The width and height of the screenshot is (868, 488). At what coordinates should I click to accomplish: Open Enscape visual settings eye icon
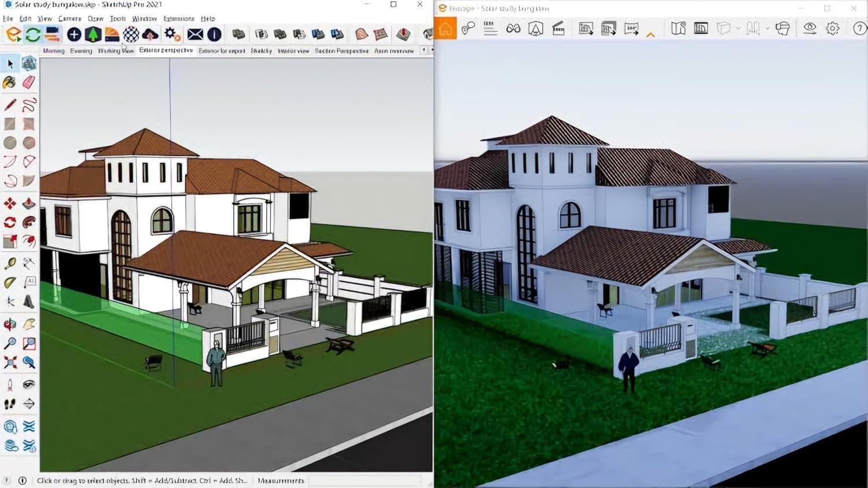pyautogui.click(x=810, y=28)
